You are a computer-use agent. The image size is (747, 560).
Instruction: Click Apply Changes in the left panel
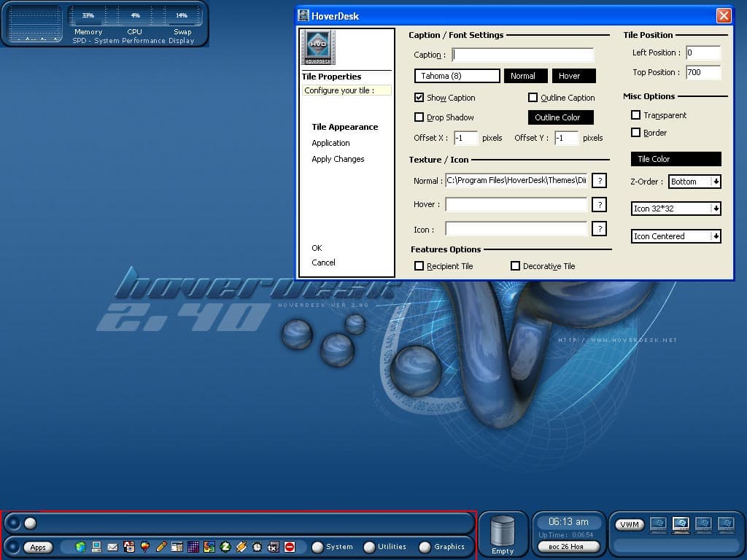338,159
